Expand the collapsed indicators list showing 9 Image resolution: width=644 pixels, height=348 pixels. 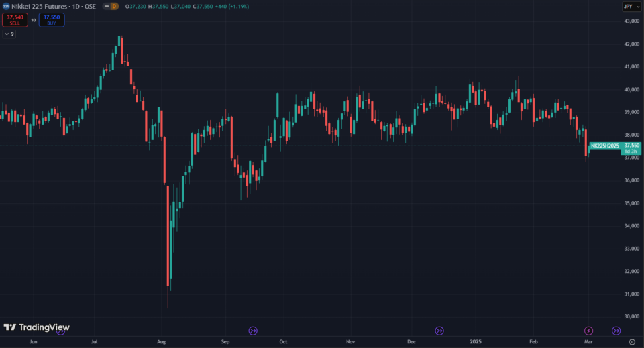point(9,34)
